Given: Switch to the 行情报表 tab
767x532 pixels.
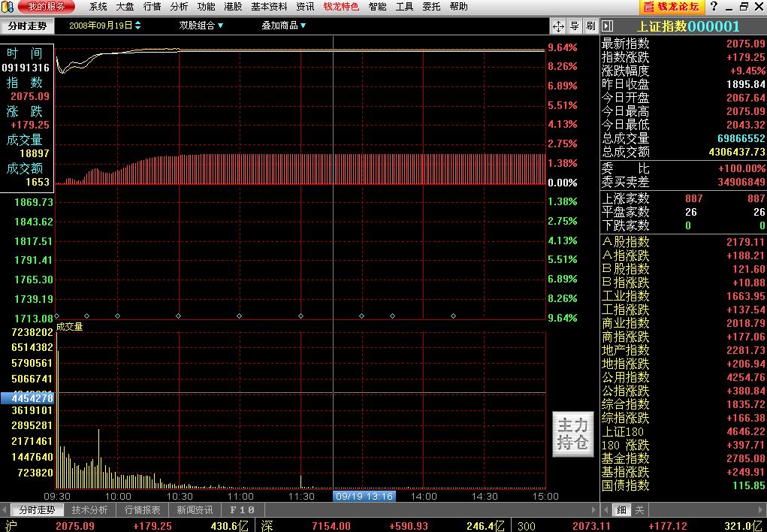Looking at the screenshot, I should pyautogui.click(x=142, y=510).
